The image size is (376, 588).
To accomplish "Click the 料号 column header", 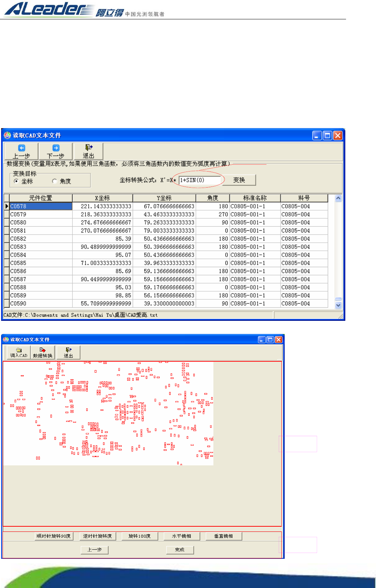I will tap(304, 198).
